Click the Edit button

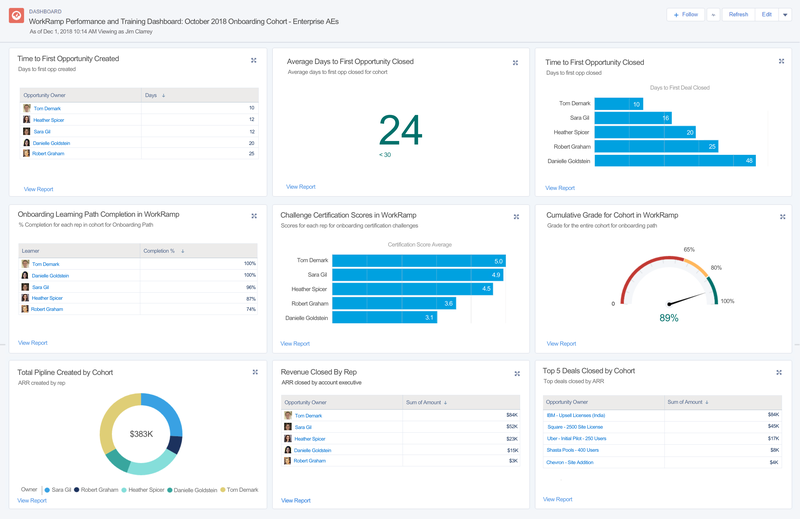[x=766, y=15]
